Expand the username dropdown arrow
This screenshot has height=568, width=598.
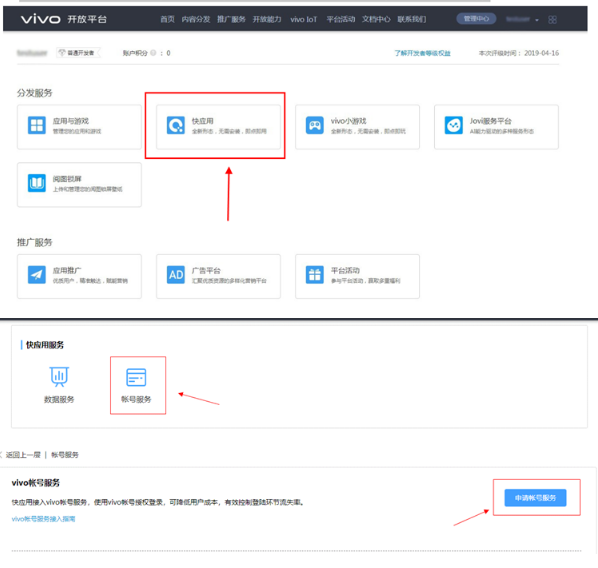click(537, 20)
